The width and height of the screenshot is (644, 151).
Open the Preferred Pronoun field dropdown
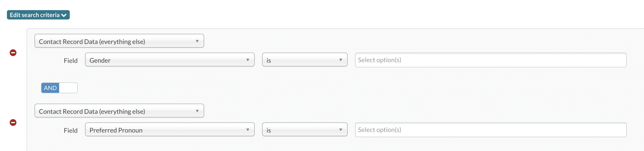169,130
